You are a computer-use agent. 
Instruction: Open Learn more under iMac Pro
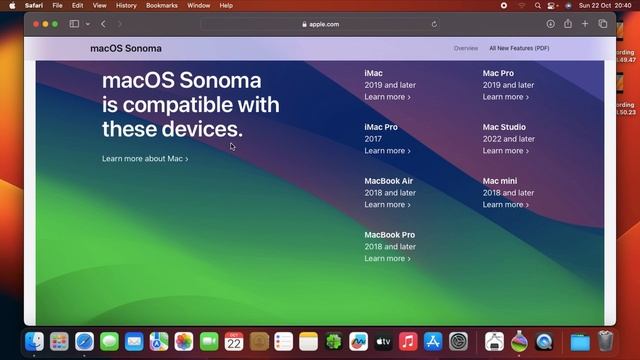click(x=387, y=151)
